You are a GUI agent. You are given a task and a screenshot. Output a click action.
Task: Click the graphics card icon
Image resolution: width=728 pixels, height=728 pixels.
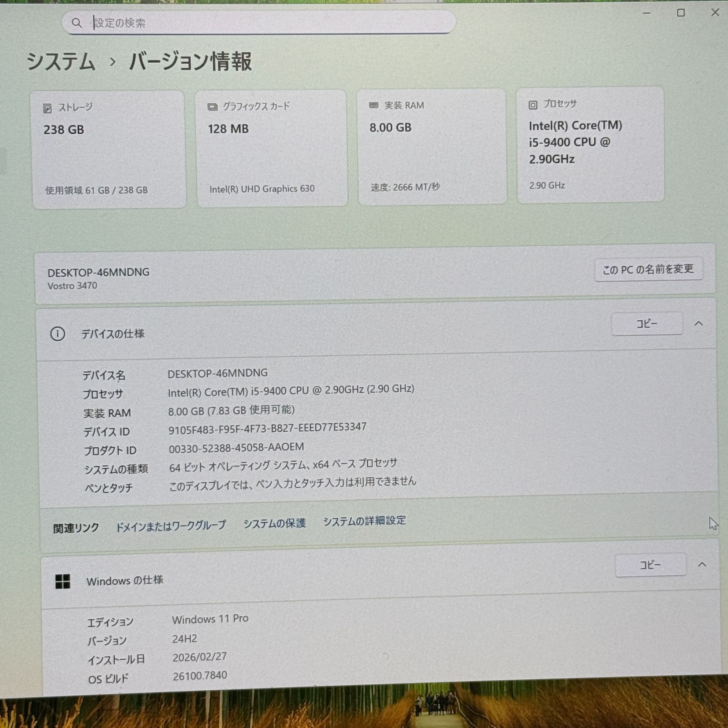click(x=212, y=107)
